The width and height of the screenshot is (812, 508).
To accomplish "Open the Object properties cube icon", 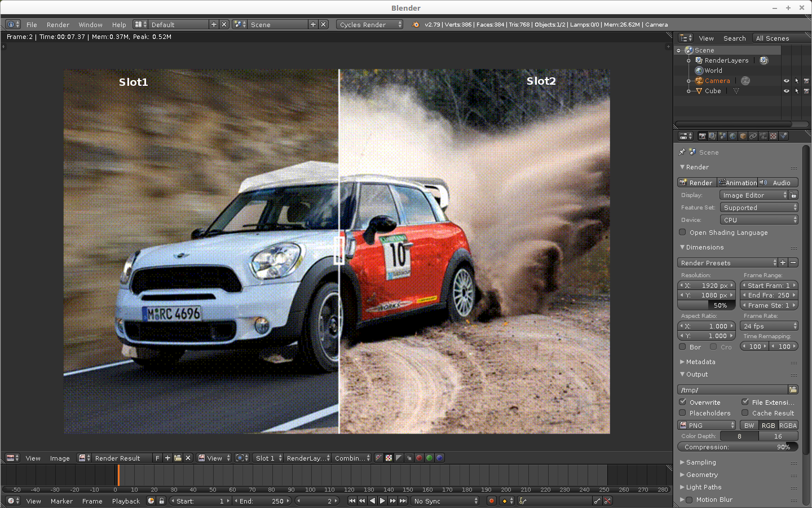I will click(x=743, y=136).
